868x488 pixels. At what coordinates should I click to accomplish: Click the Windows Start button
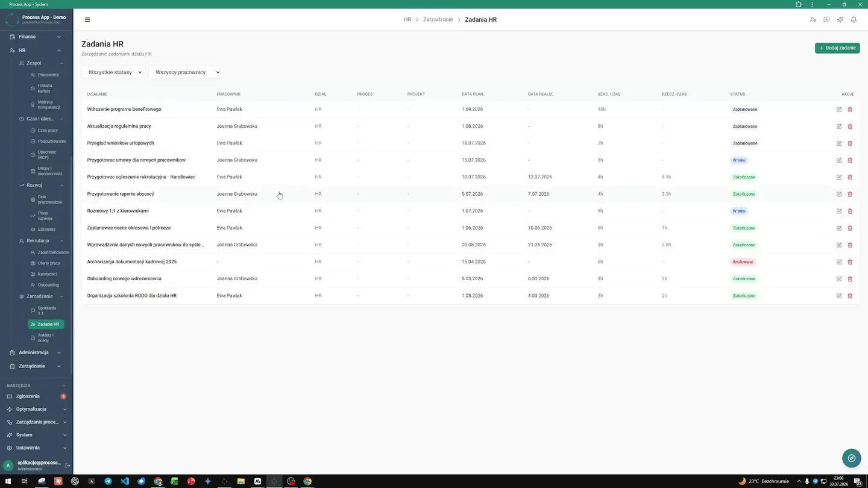point(8,481)
